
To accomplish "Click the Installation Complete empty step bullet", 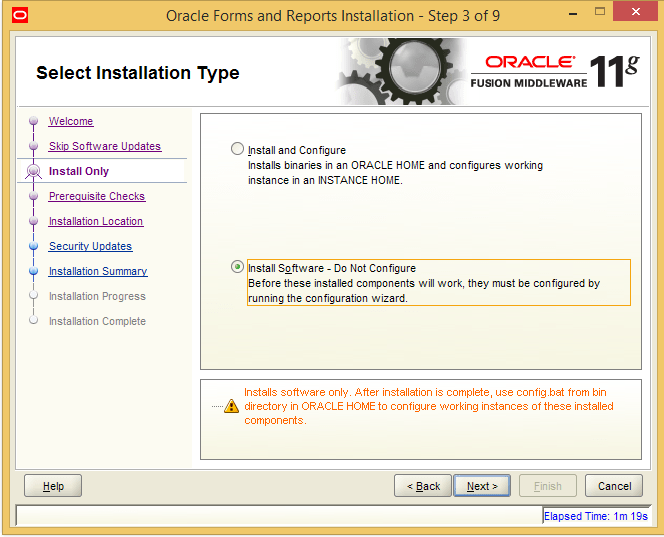I will (x=33, y=320).
